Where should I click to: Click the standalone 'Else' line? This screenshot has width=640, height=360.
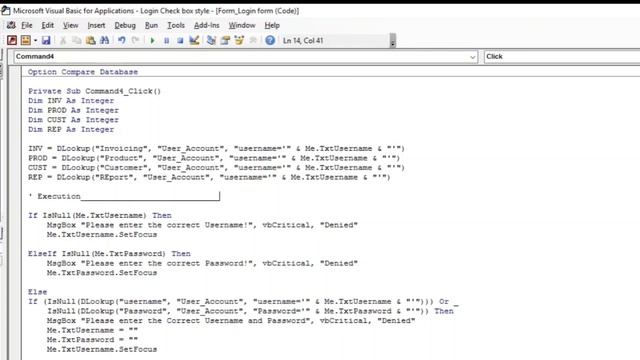37,292
